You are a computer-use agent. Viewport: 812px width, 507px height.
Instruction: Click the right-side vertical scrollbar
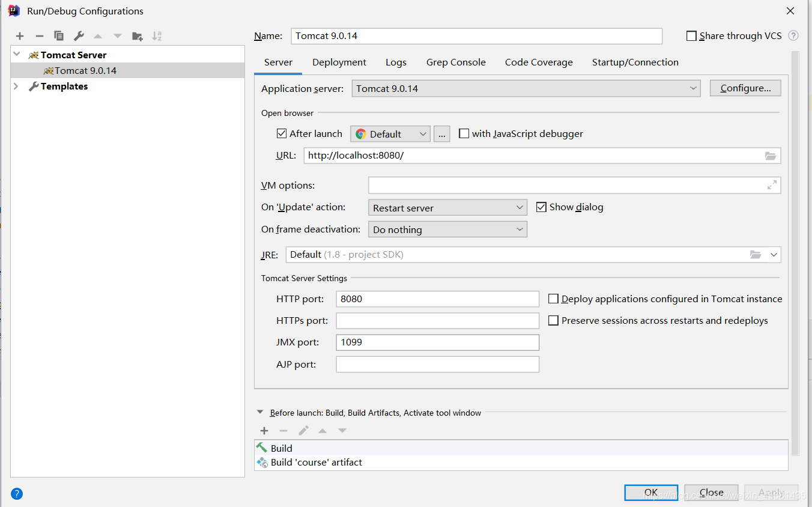pos(795,252)
